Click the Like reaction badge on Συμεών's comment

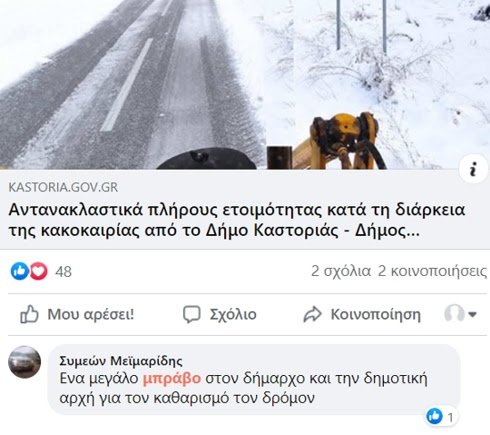(x=435, y=416)
